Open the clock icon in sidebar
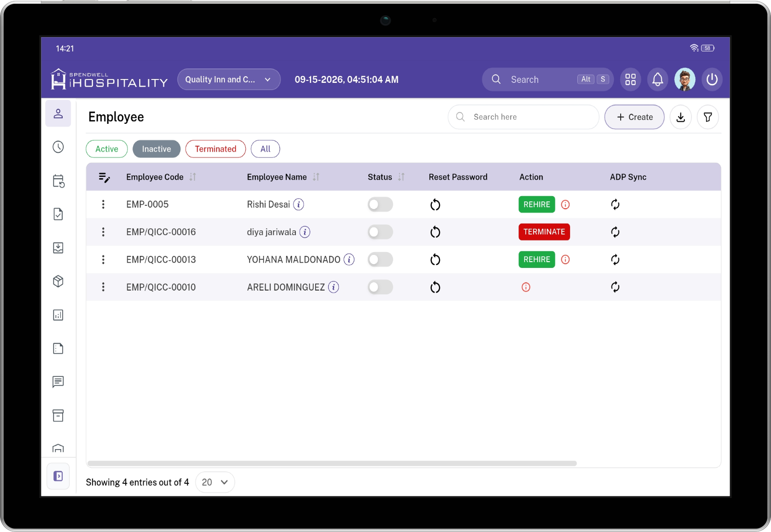Screen dimensions: 771x532 58,147
